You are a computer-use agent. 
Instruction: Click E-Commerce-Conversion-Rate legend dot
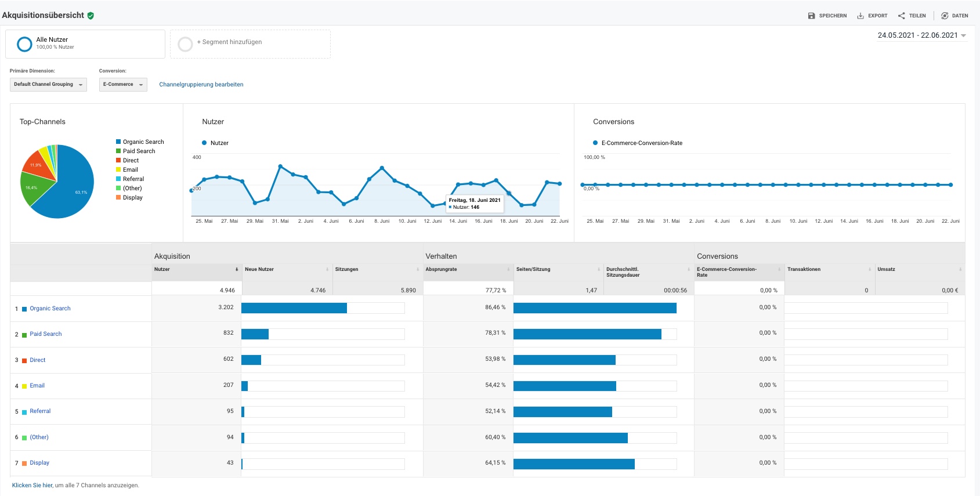[x=595, y=143]
